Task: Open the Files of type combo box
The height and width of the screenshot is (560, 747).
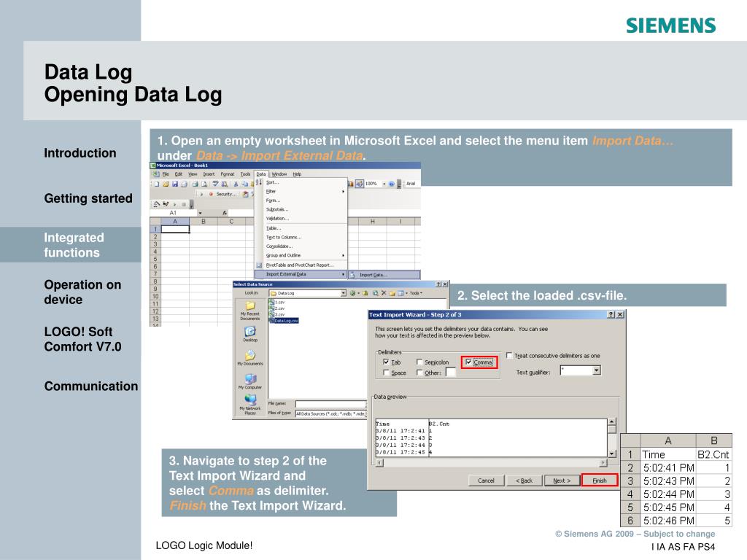Action: tap(330, 414)
